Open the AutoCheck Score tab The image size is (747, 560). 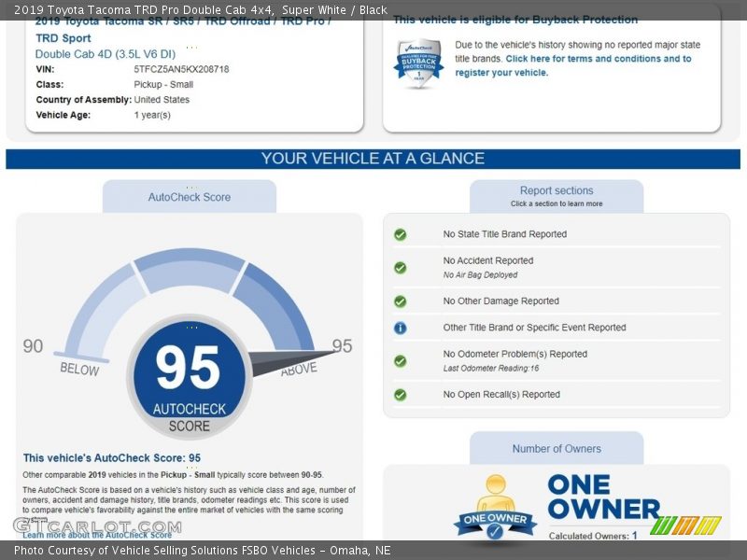tap(190, 197)
